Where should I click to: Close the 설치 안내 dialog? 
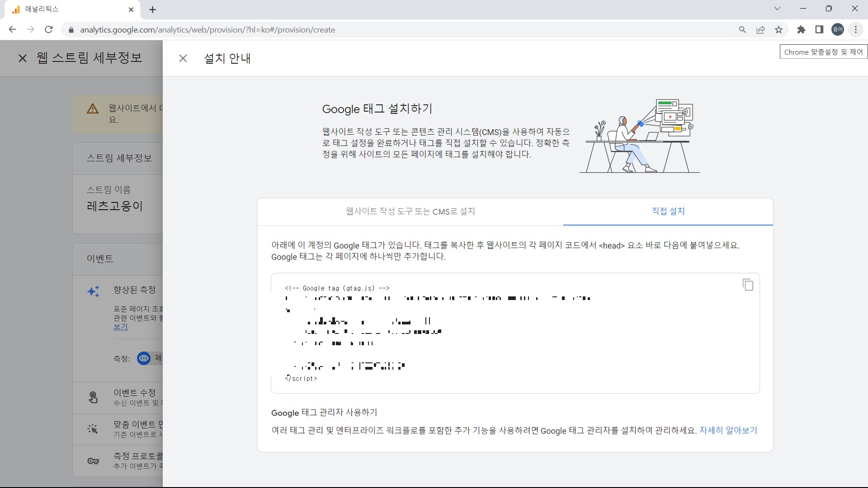(x=183, y=58)
